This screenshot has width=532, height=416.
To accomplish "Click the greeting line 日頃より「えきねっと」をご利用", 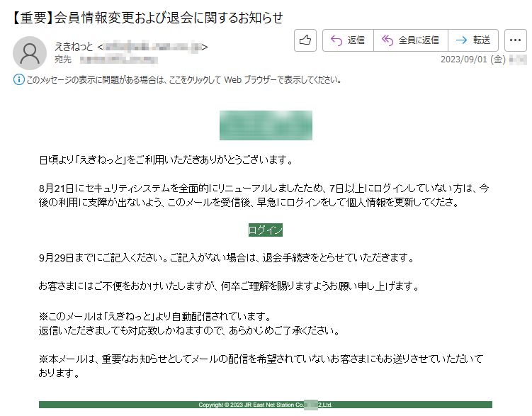I will click(166, 159).
